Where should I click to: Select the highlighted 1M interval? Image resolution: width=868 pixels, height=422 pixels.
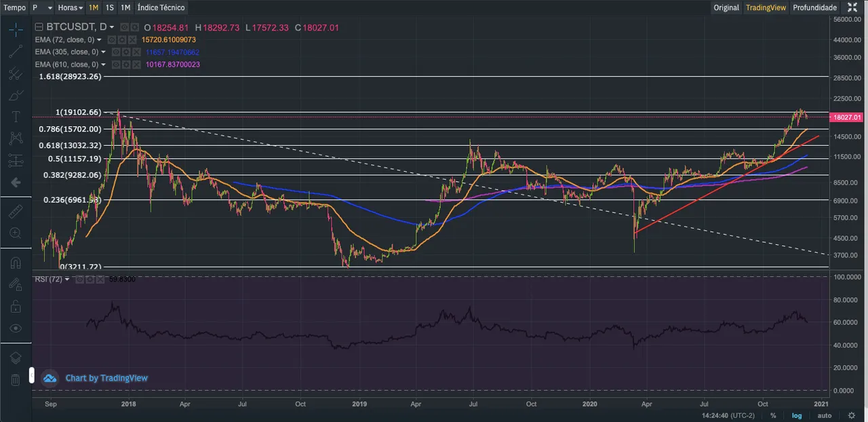pyautogui.click(x=94, y=7)
